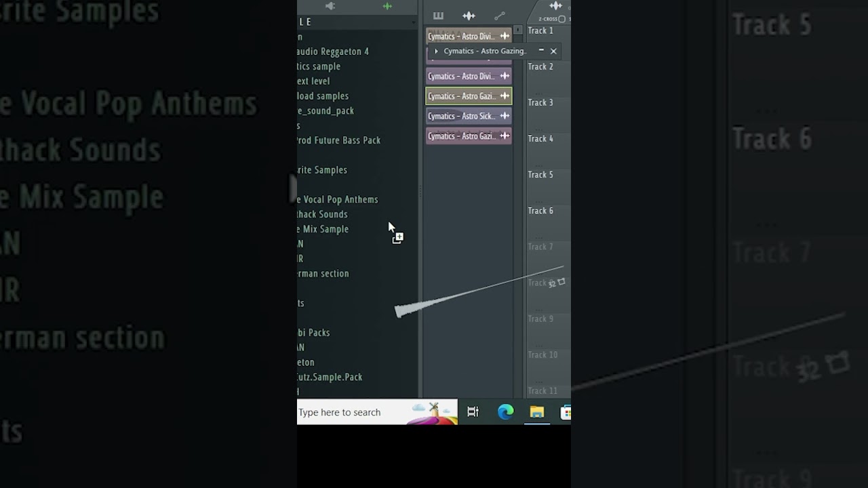Image resolution: width=868 pixels, height=488 pixels.
Task: Click the green waveform icon in browser header
Action: tap(387, 6)
